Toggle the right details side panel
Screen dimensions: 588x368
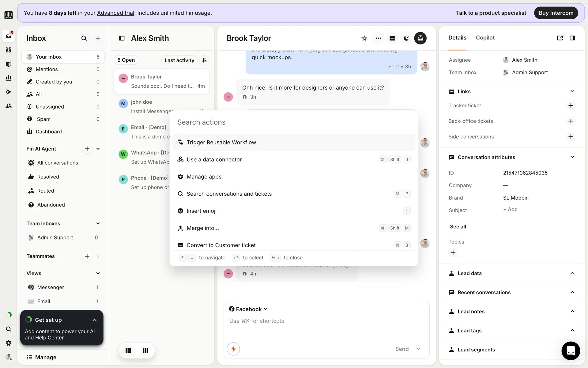tap(572, 38)
